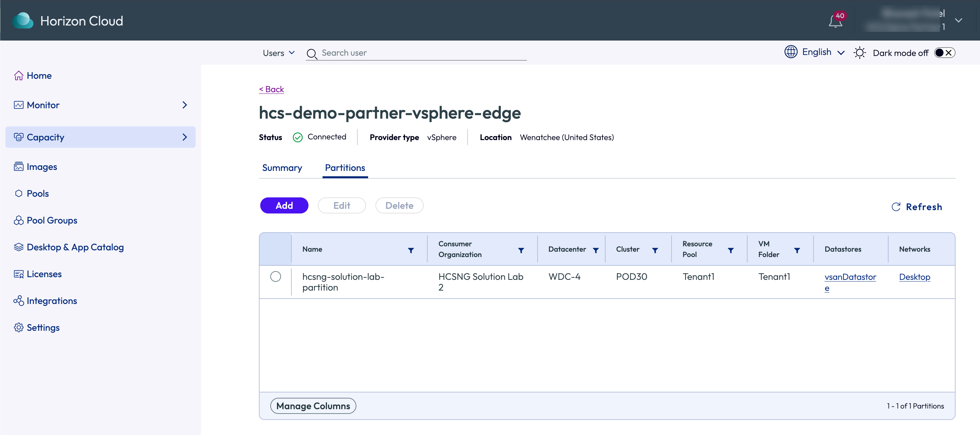This screenshot has height=435, width=980.
Task: Click the Tenant1 Resource Pool cell
Action: pos(698,277)
